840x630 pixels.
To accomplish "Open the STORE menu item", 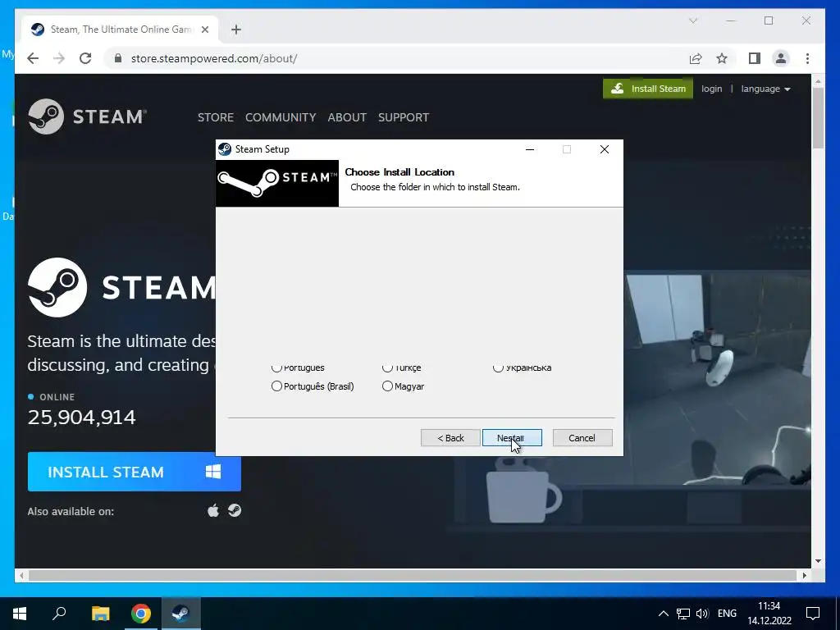I will pyautogui.click(x=216, y=117).
